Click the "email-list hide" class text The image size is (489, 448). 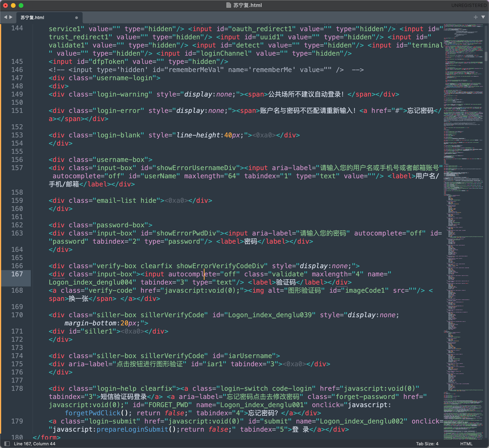[x=126, y=200]
